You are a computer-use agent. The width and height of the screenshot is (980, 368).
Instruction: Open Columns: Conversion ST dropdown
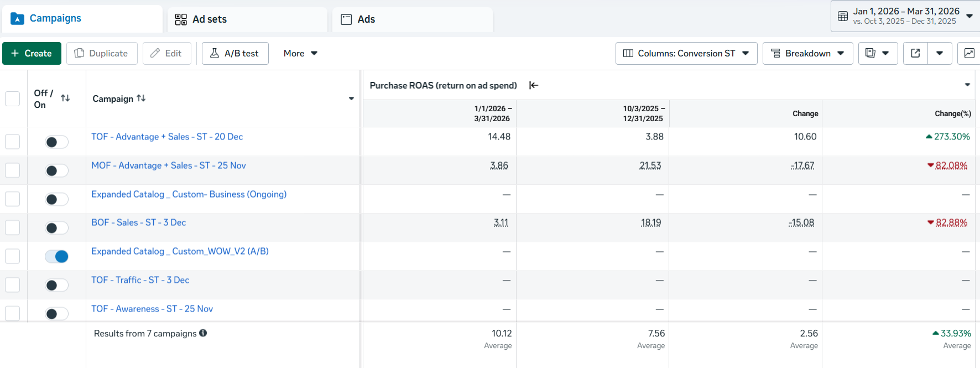(686, 53)
